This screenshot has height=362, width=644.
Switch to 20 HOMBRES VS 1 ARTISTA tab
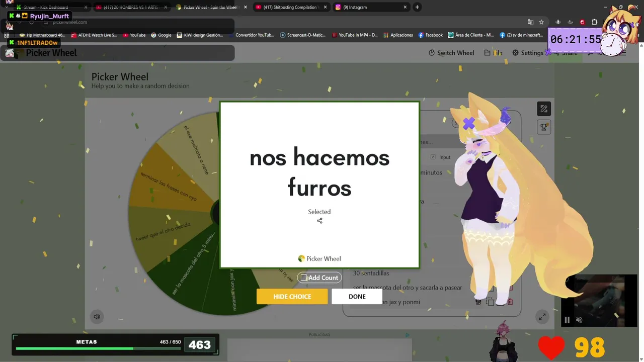(x=132, y=7)
